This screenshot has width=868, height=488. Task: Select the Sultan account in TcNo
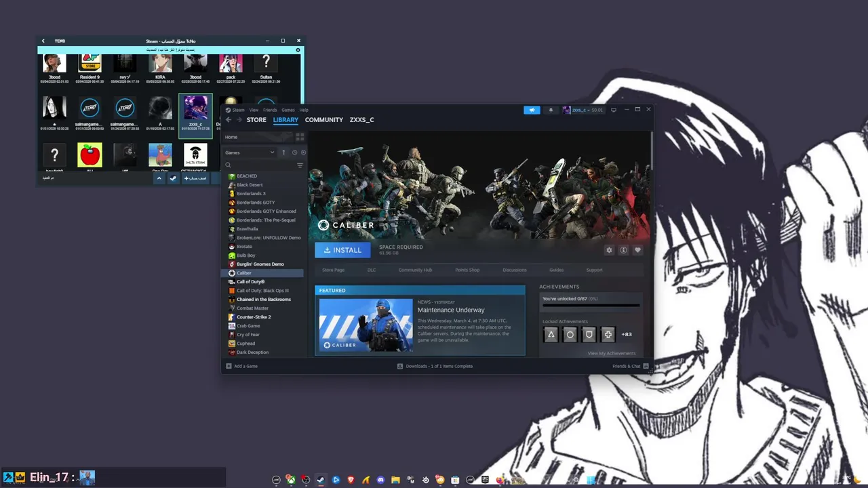point(266,67)
